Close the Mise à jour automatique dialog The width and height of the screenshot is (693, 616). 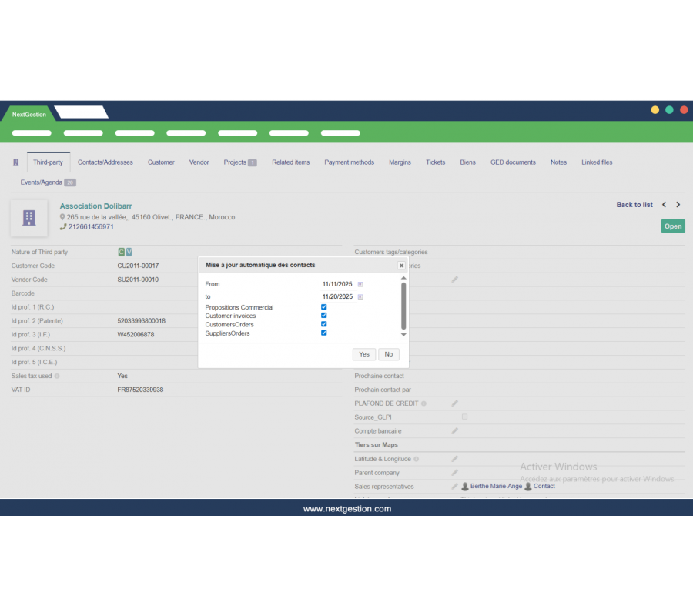coord(401,265)
